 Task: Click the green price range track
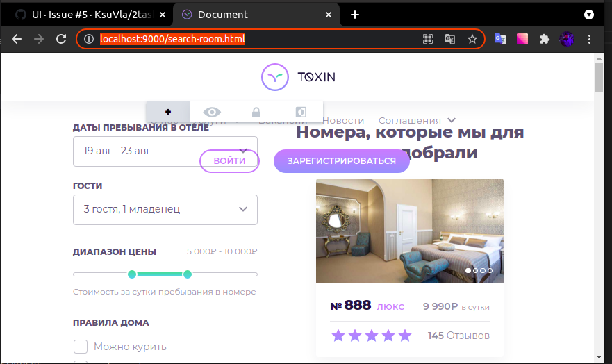coord(160,274)
